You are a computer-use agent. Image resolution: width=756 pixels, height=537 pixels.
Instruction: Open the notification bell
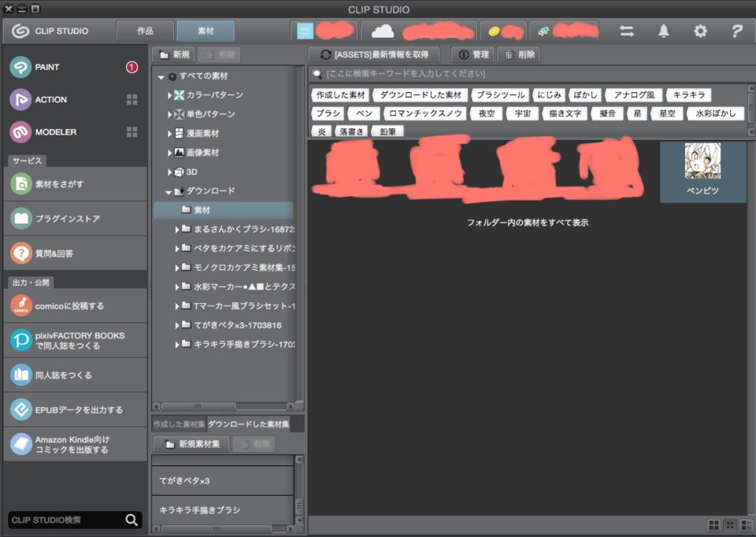pyautogui.click(x=663, y=31)
